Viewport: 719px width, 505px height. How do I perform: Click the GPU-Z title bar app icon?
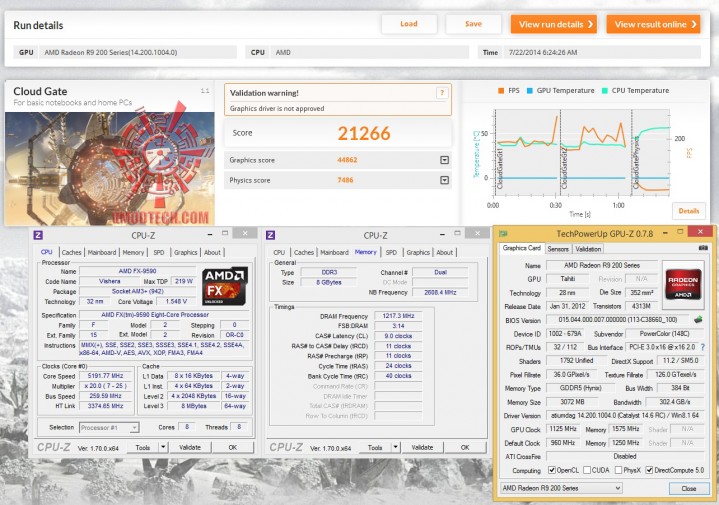point(503,233)
